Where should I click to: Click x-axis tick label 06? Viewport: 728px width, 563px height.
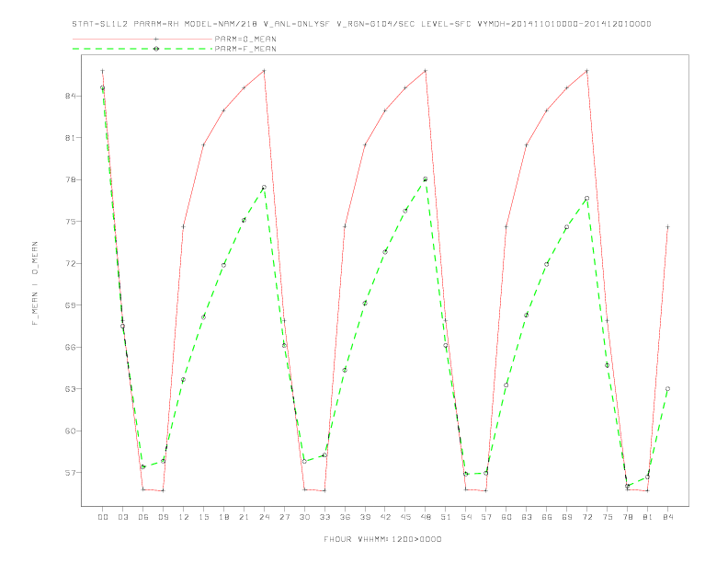[x=143, y=517]
